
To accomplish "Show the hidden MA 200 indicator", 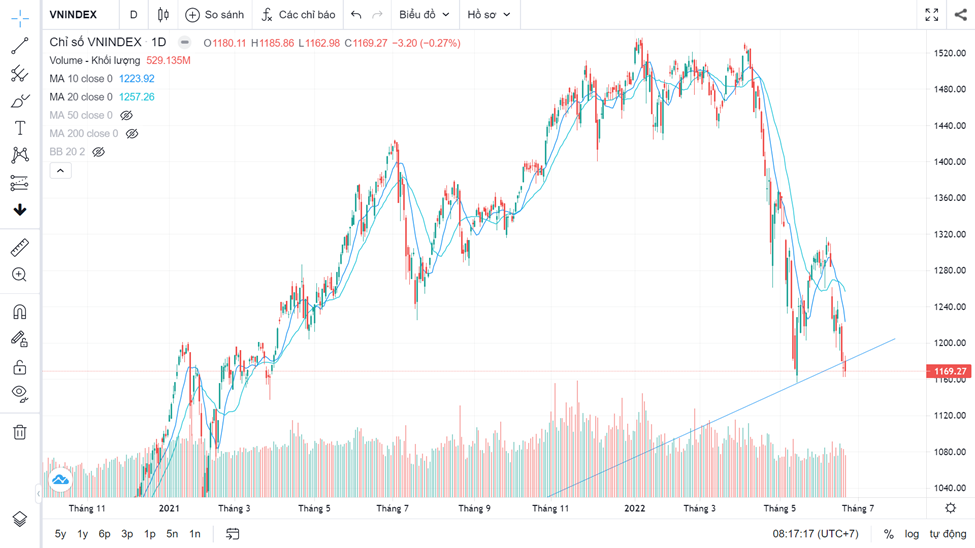I will point(131,133).
